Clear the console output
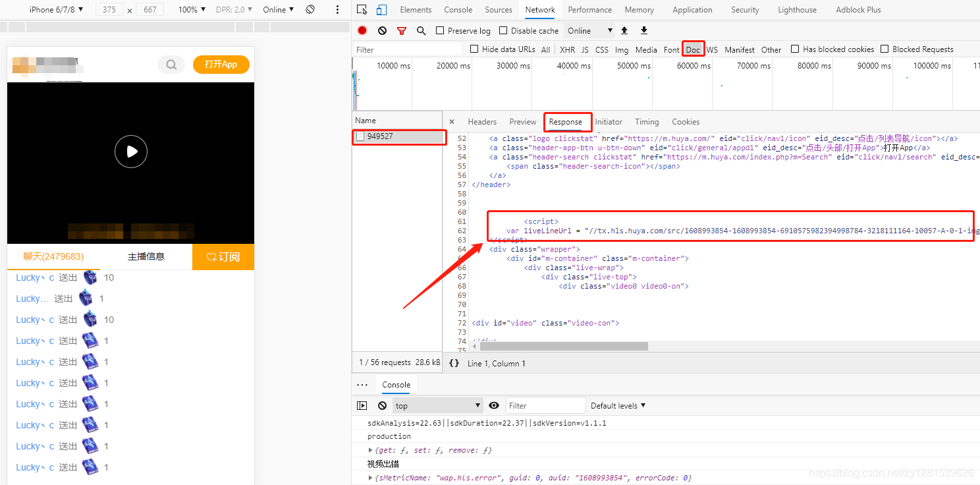Image resolution: width=980 pixels, height=485 pixels. click(382, 405)
